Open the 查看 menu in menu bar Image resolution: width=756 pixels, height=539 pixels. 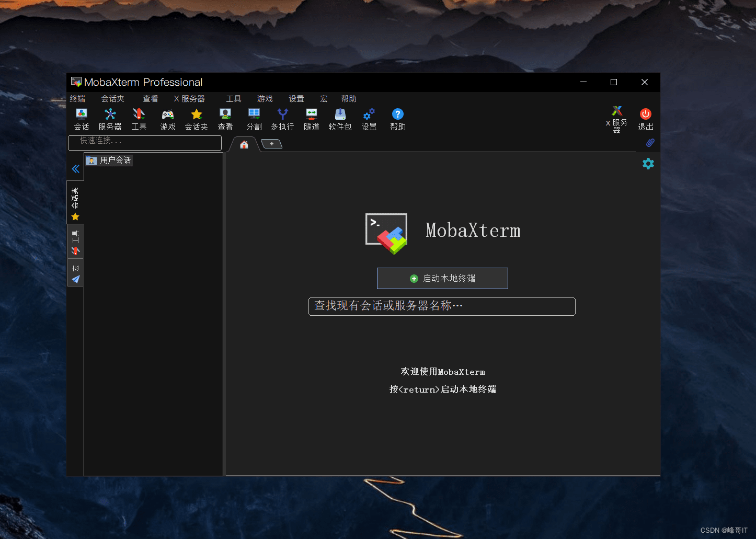click(151, 99)
